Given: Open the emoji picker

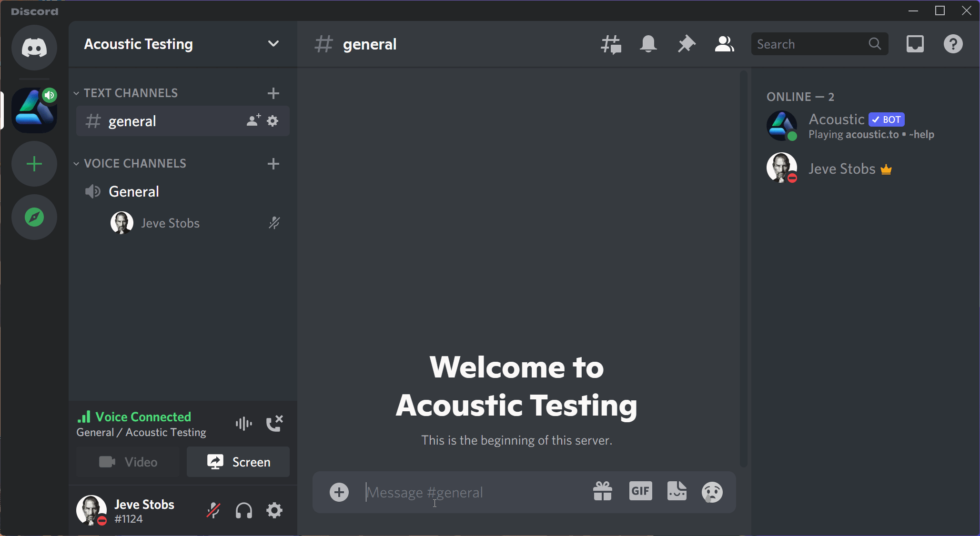Looking at the screenshot, I should pyautogui.click(x=712, y=492).
